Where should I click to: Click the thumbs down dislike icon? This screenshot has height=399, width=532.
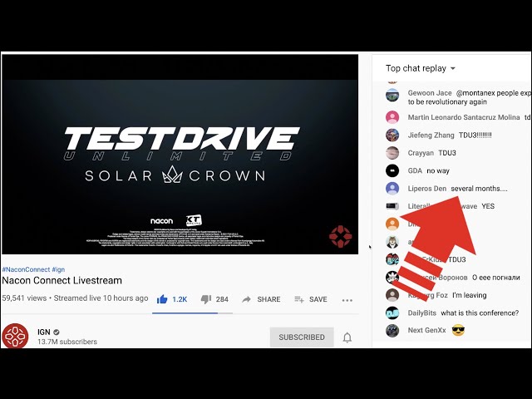click(x=206, y=299)
